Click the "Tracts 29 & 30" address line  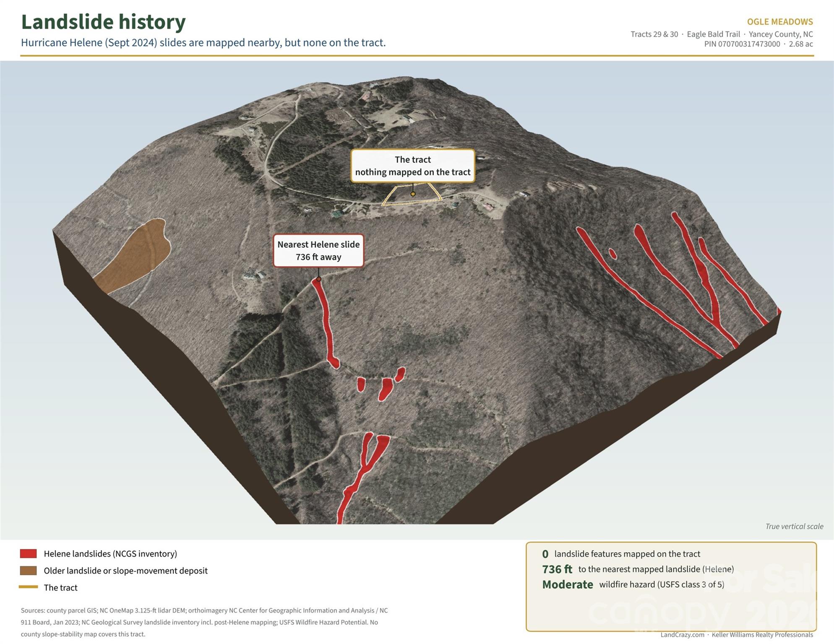722,34
